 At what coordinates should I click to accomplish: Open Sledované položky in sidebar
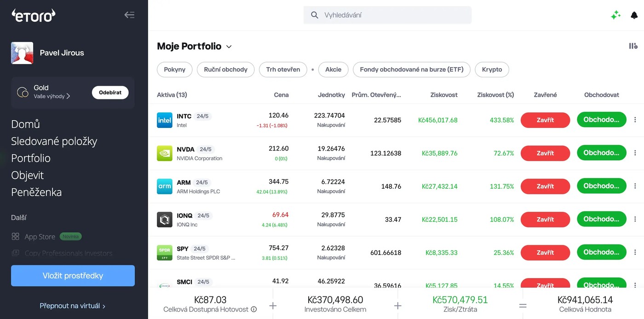click(54, 141)
